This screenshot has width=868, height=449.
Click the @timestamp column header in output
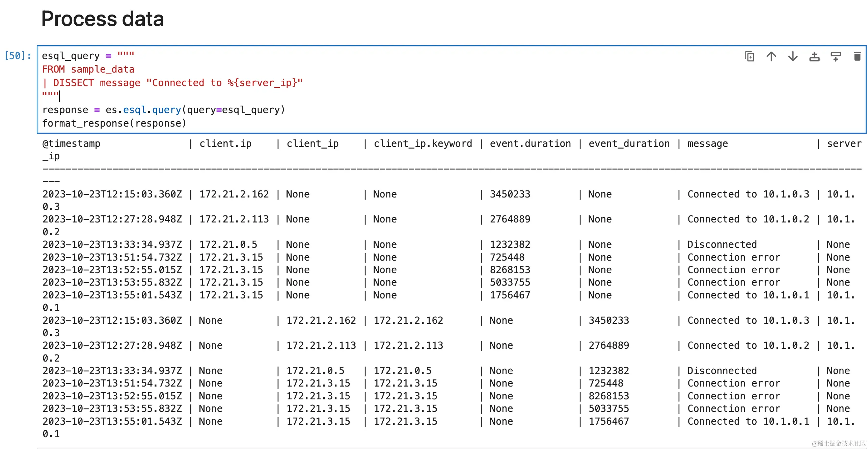pyautogui.click(x=71, y=143)
